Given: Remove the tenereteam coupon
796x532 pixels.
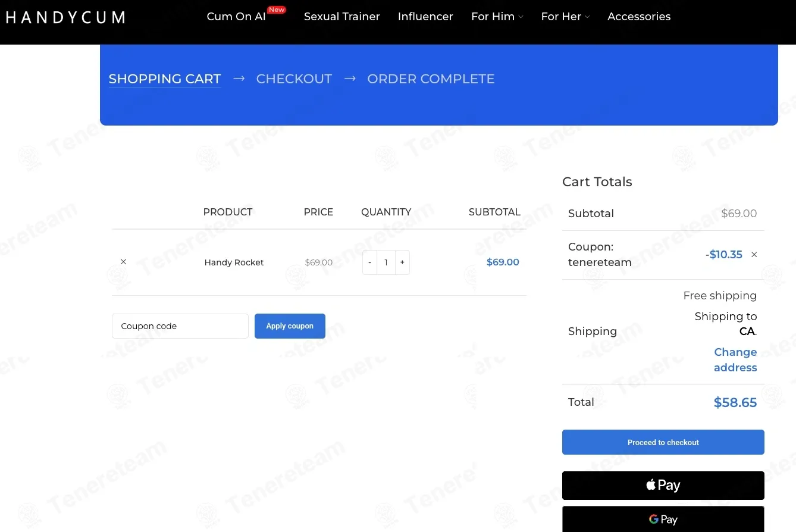Looking at the screenshot, I should [754, 255].
